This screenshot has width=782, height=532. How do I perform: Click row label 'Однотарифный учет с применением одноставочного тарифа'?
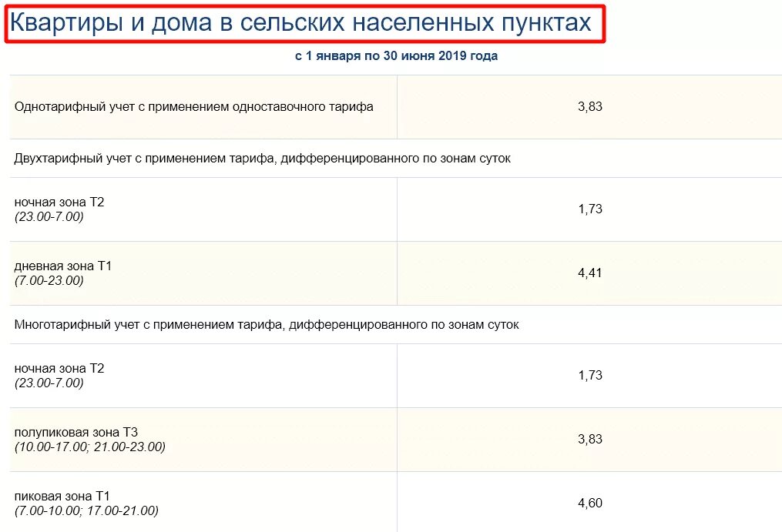(193, 107)
